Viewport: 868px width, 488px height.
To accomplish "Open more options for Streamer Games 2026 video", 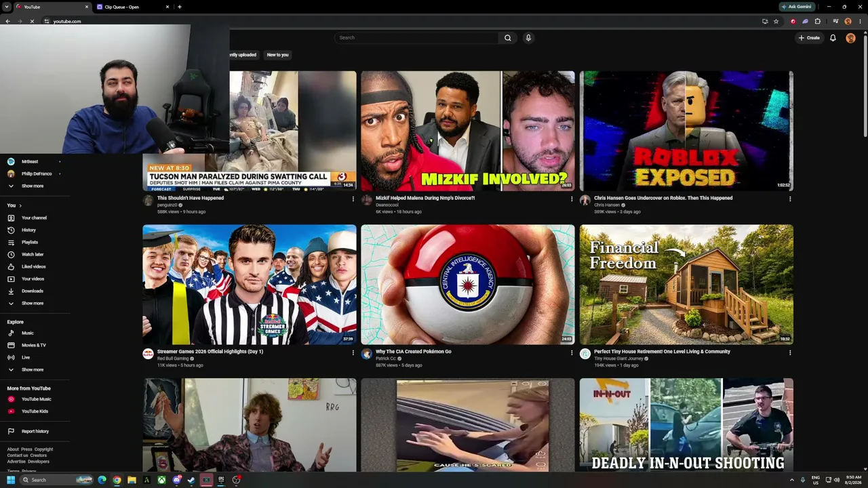I will tap(353, 352).
